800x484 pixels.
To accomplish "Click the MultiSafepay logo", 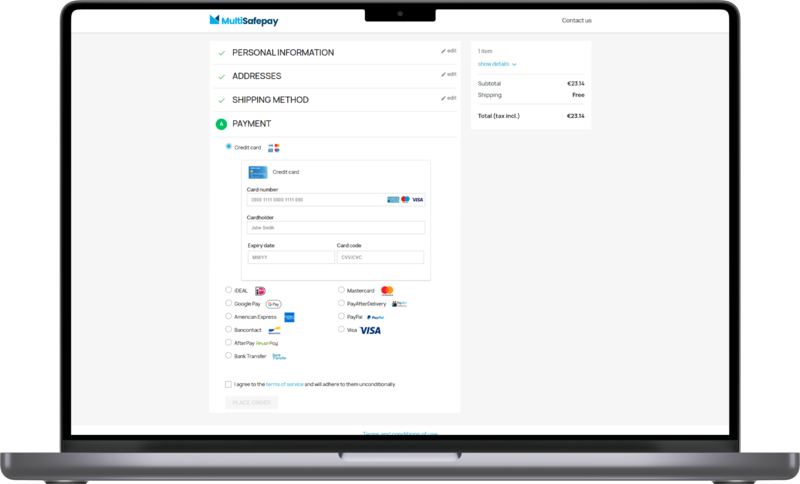I will pyautogui.click(x=244, y=20).
